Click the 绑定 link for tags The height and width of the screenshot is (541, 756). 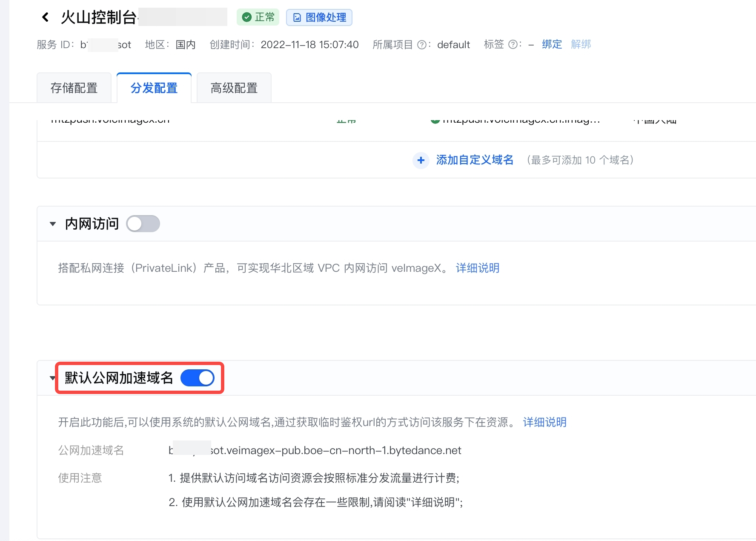(552, 44)
